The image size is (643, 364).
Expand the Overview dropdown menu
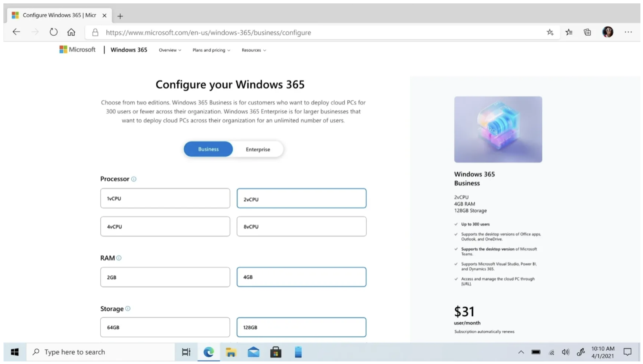point(170,50)
